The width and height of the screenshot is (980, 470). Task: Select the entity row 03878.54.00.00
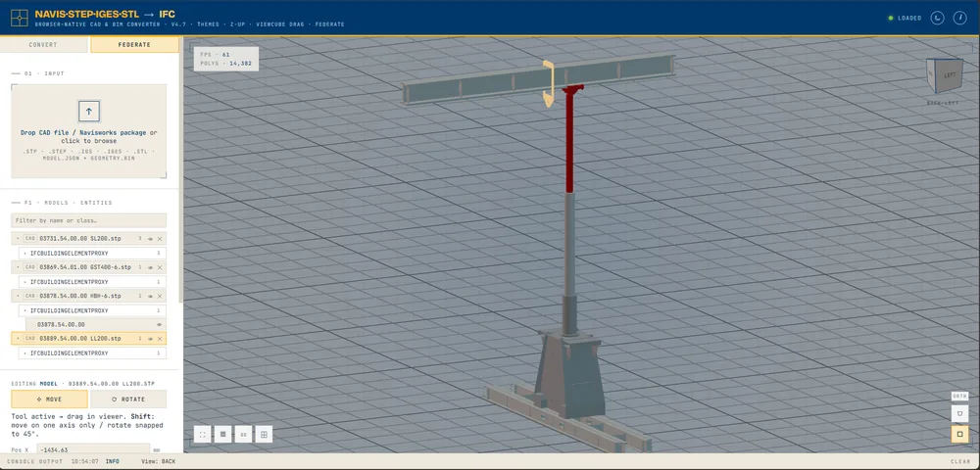click(96, 324)
